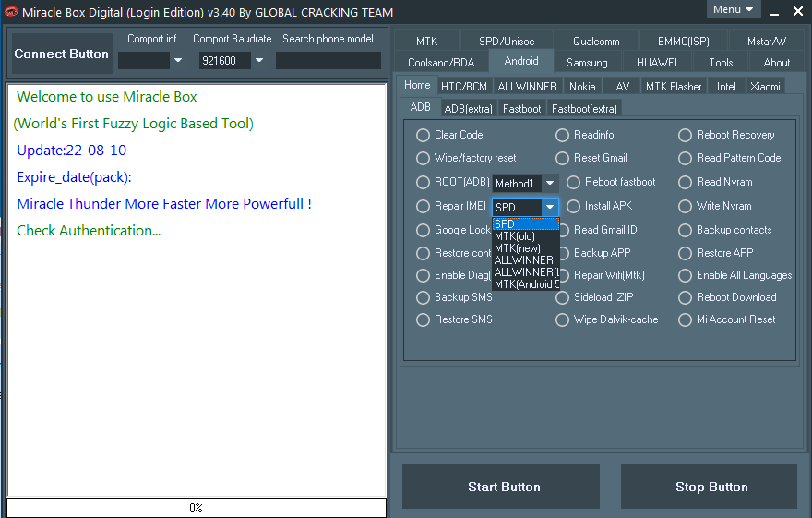
Task: Click the Stop Button
Action: (709, 487)
